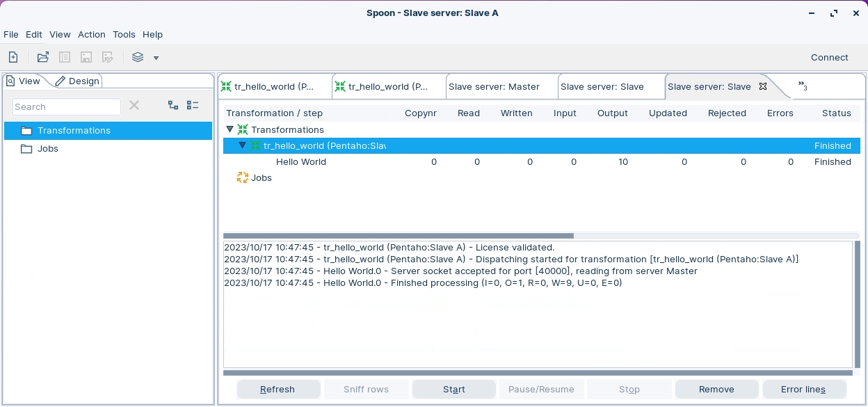Select the Jobs folder in sidebar
This screenshot has height=407, width=868.
point(47,149)
